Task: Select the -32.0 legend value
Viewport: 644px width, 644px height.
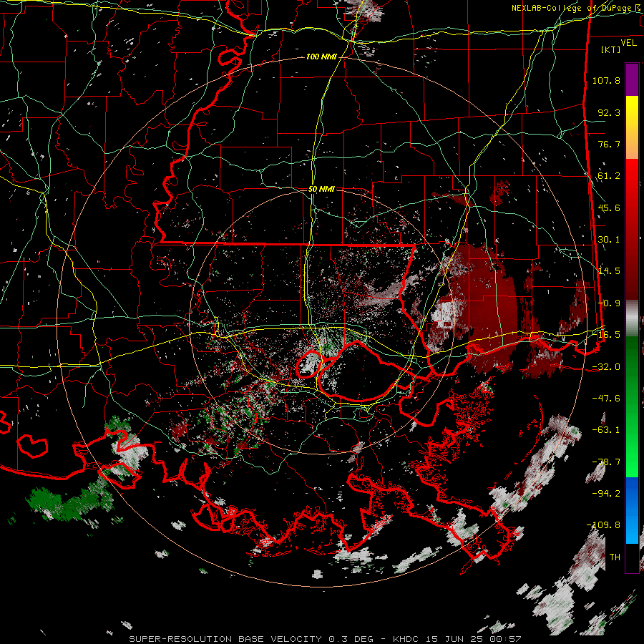Action: (606, 367)
